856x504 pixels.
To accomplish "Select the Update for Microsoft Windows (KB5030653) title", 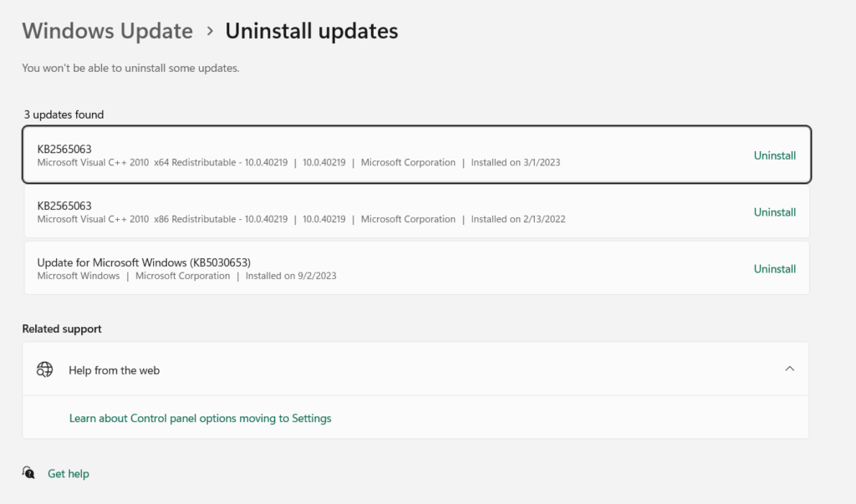I will coord(144,262).
